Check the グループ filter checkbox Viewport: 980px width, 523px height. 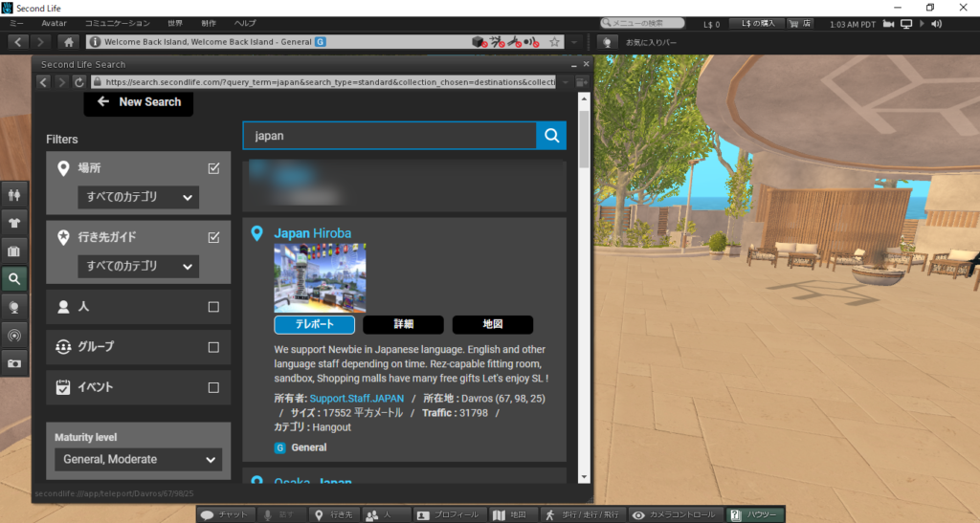pyautogui.click(x=213, y=347)
